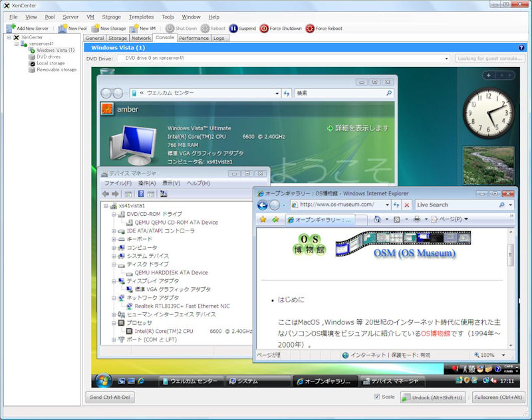Click the sidebar add gadget plus icon
Image resolution: width=532 pixels, height=420 pixels.
point(489,75)
